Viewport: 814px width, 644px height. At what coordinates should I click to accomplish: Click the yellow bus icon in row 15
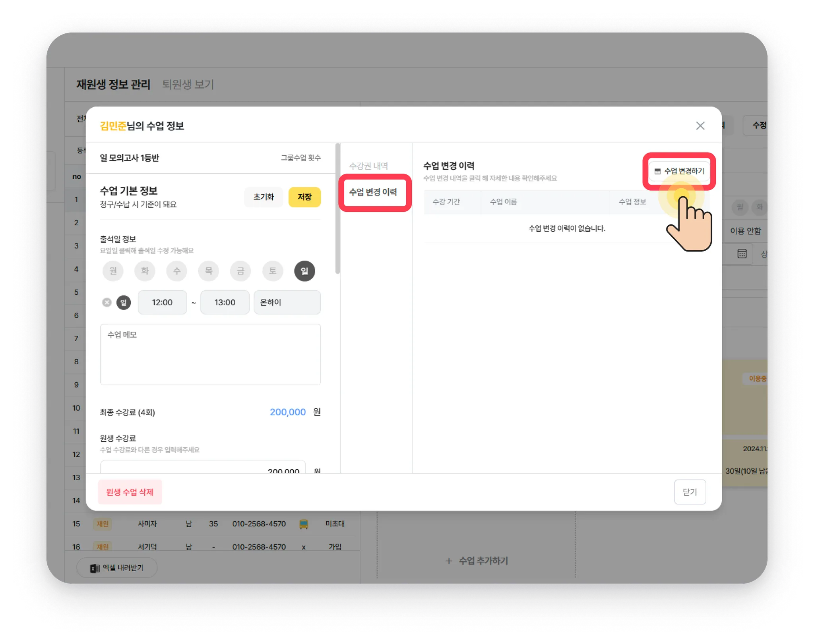[304, 524]
